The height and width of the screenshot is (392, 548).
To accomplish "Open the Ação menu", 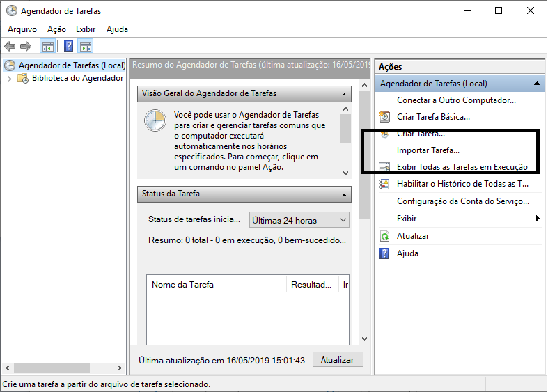I will (x=56, y=29).
